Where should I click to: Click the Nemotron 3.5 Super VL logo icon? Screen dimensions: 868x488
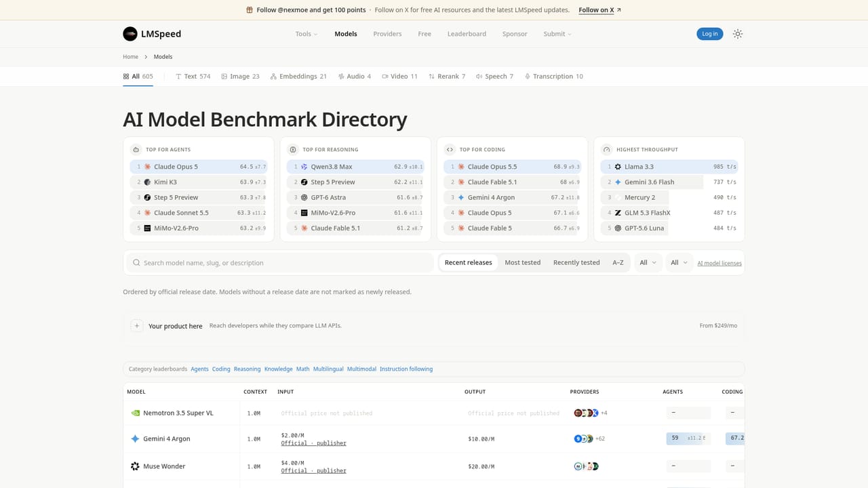[135, 413]
